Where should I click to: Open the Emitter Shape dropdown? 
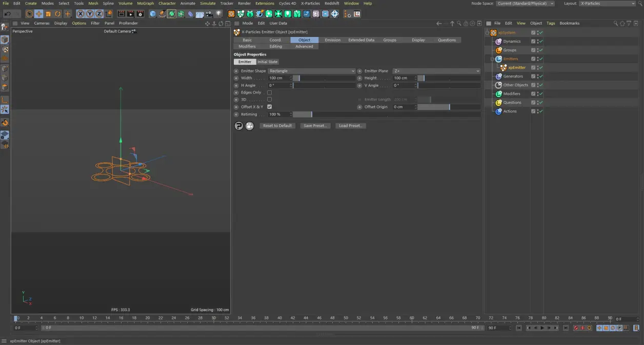311,71
